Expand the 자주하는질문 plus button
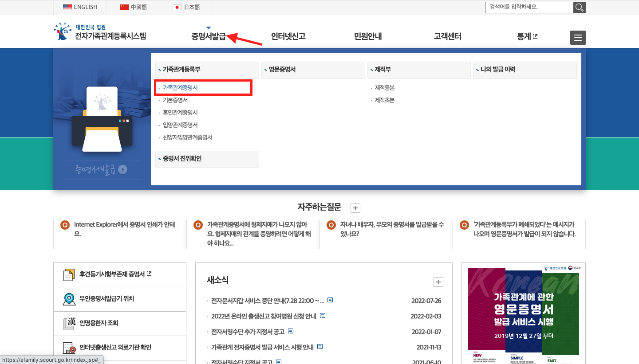Image resolution: width=639 pixels, height=364 pixels. (x=355, y=207)
